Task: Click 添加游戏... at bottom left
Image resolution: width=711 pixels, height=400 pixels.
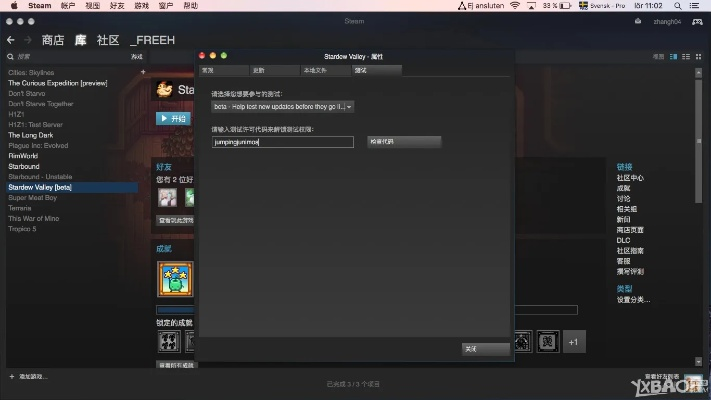Action: pos(33,376)
